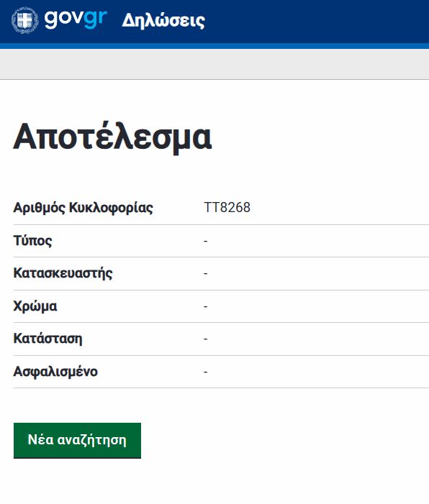Screen dimensions: 429x504
Task: Click the blue 'gr' part of logo
Action: (x=95, y=19)
